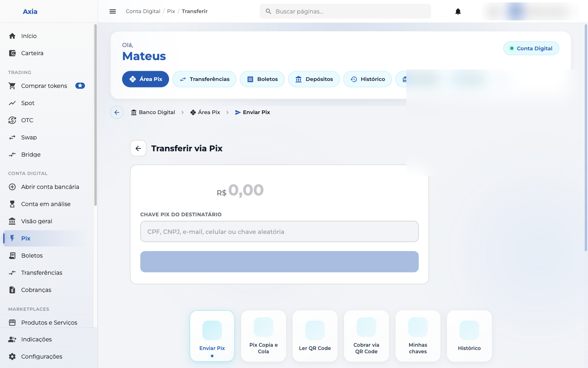Image resolution: width=588 pixels, height=368 pixels.
Task: Click the search magnifier icon
Action: click(x=268, y=11)
